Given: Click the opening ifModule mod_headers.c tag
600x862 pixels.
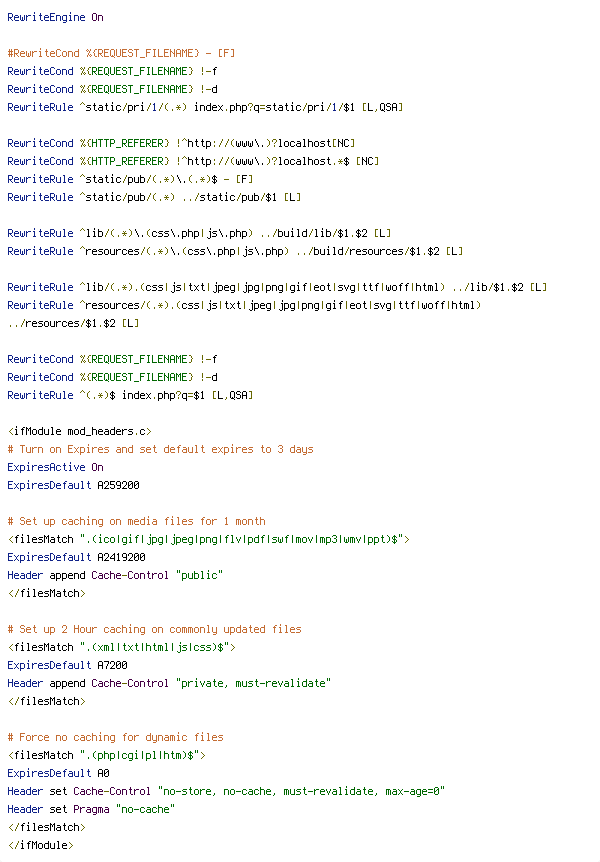Looking at the screenshot, I should click(x=80, y=431).
